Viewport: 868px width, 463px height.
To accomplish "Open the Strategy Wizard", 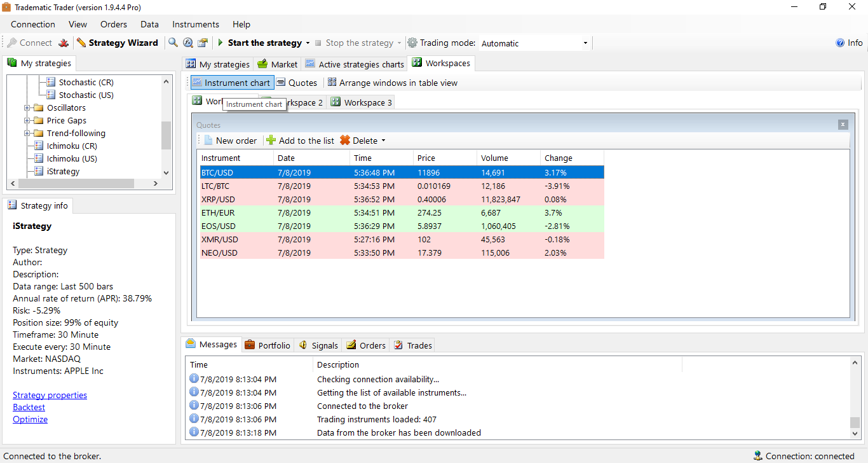I will tap(118, 43).
